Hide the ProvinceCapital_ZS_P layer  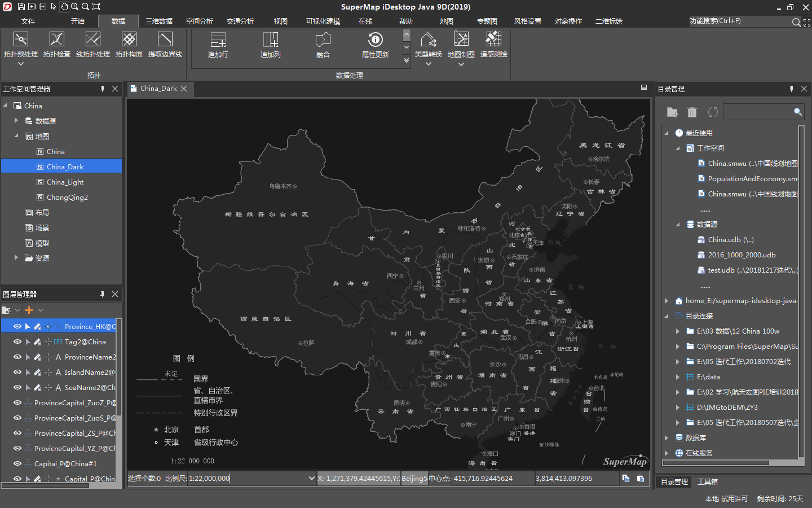pos(17,433)
